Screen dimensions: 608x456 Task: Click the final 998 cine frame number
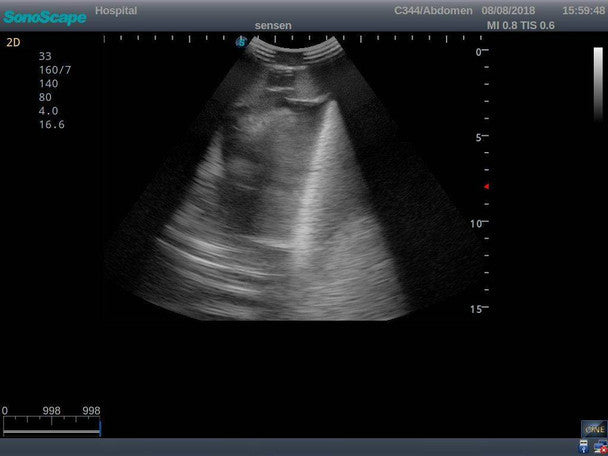[91, 411]
